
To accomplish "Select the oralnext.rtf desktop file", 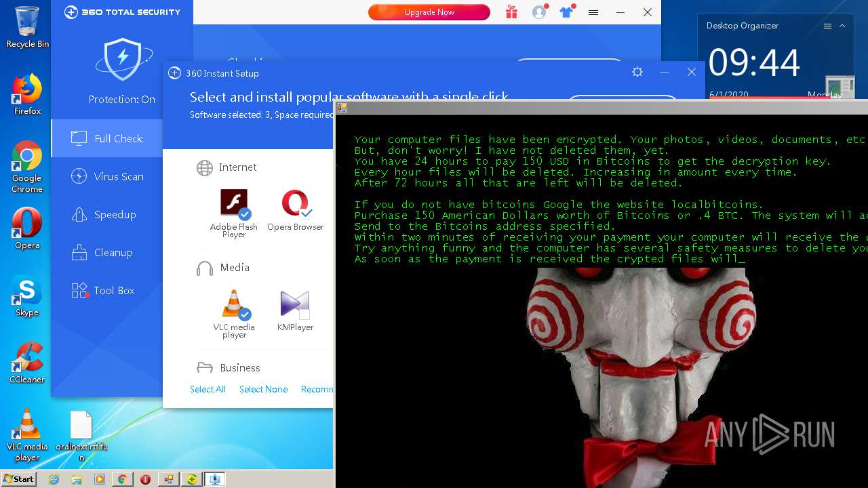I will (x=81, y=435).
